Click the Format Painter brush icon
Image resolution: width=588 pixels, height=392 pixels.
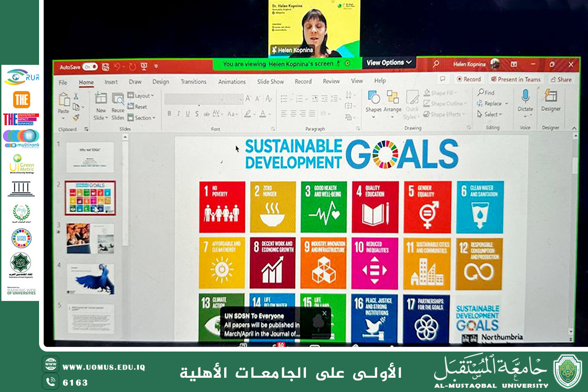click(x=76, y=118)
